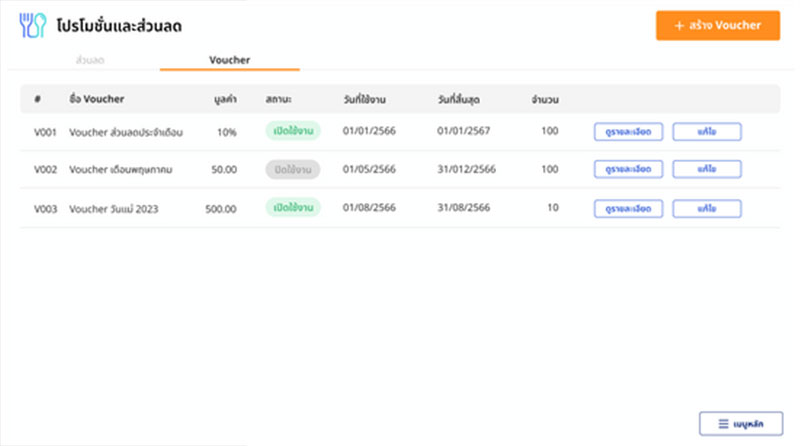This screenshot has width=800, height=446.
Task: Edit (แก้ไข) voucher V001
Action: [706, 131]
